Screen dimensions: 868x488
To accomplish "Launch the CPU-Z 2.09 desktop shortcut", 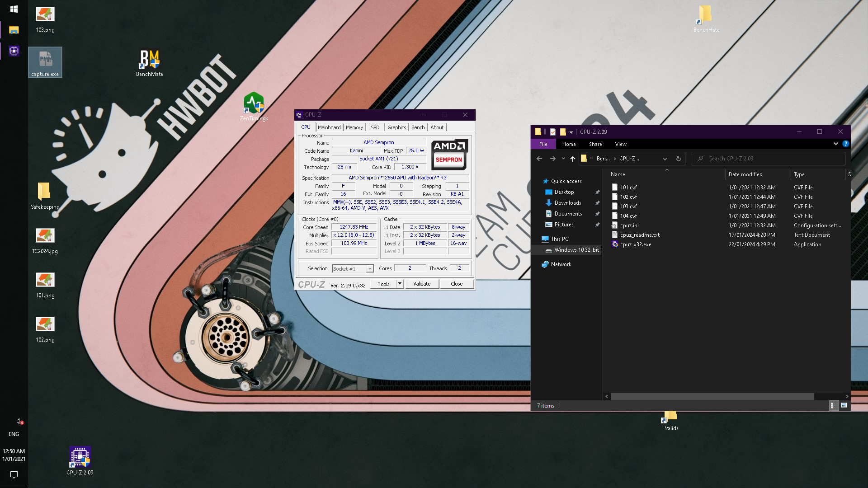I will point(80,461).
